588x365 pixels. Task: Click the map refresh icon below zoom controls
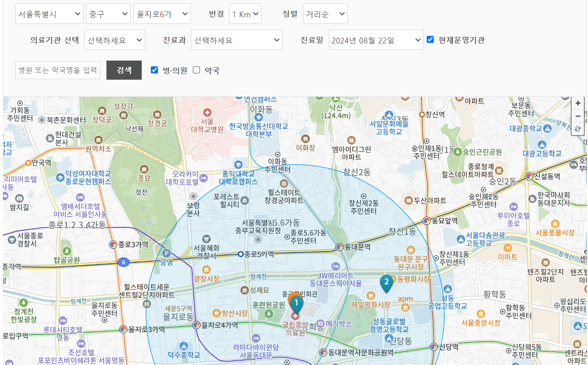[x=577, y=129]
